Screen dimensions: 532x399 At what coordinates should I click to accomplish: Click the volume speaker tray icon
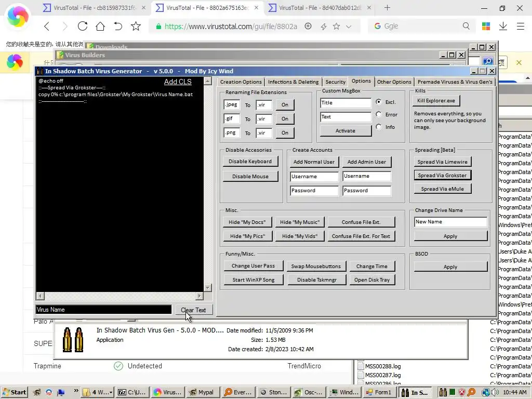(495, 392)
